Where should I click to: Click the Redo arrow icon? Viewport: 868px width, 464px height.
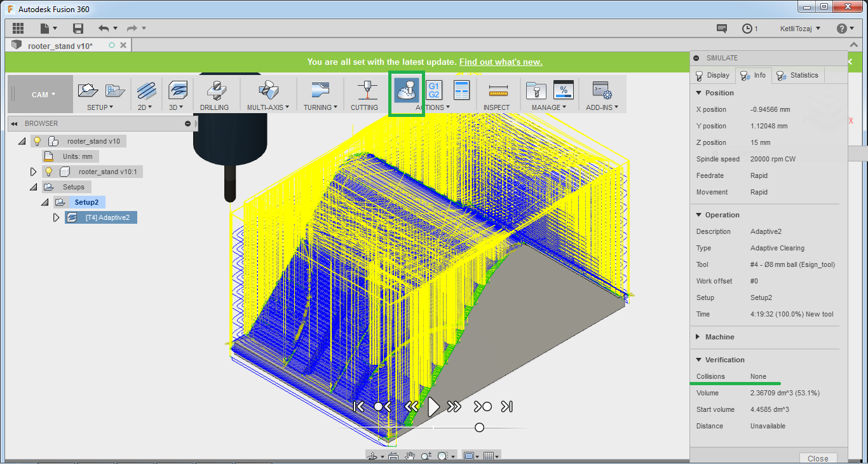pyautogui.click(x=132, y=29)
